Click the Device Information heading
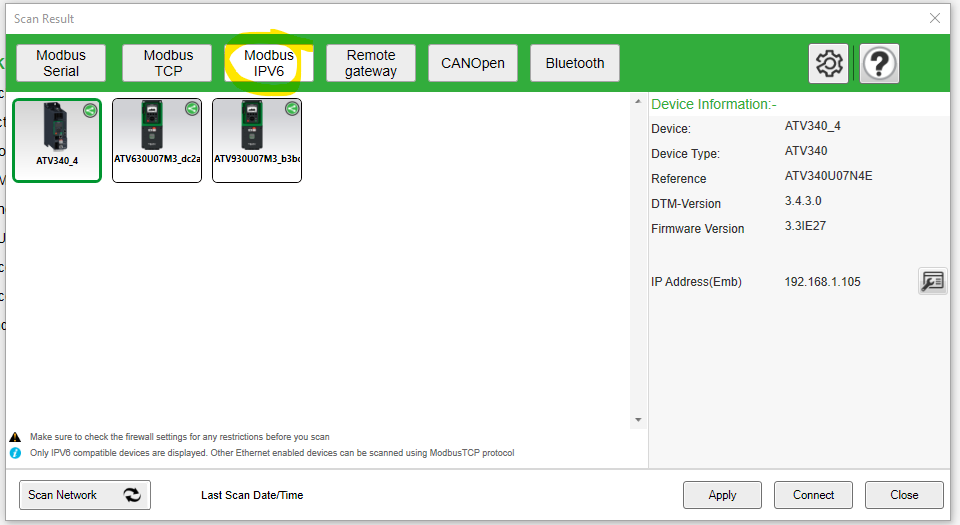Image resolution: width=960 pixels, height=525 pixels. click(x=713, y=104)
